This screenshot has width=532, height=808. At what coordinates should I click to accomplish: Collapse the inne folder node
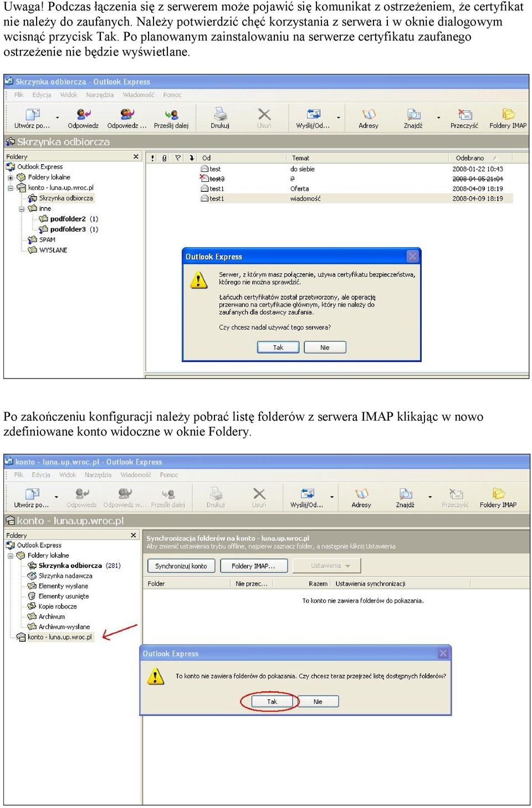coord(22,209)
